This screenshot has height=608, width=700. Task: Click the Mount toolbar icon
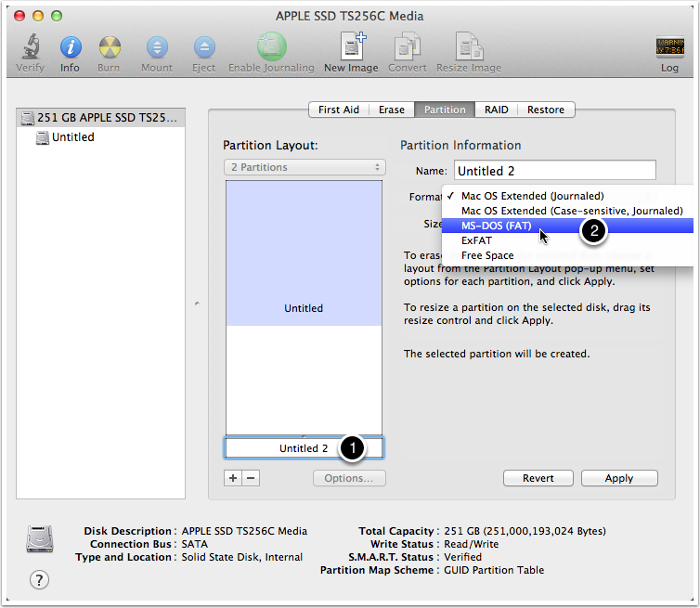pyautogui.click(x=157, y=46)
